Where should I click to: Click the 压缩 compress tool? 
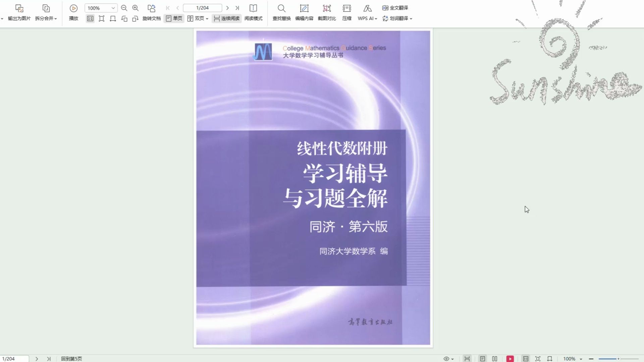pos(347,13)
